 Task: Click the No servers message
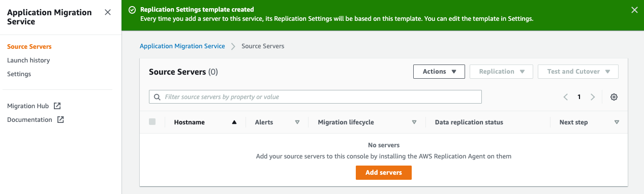(384, 145)
